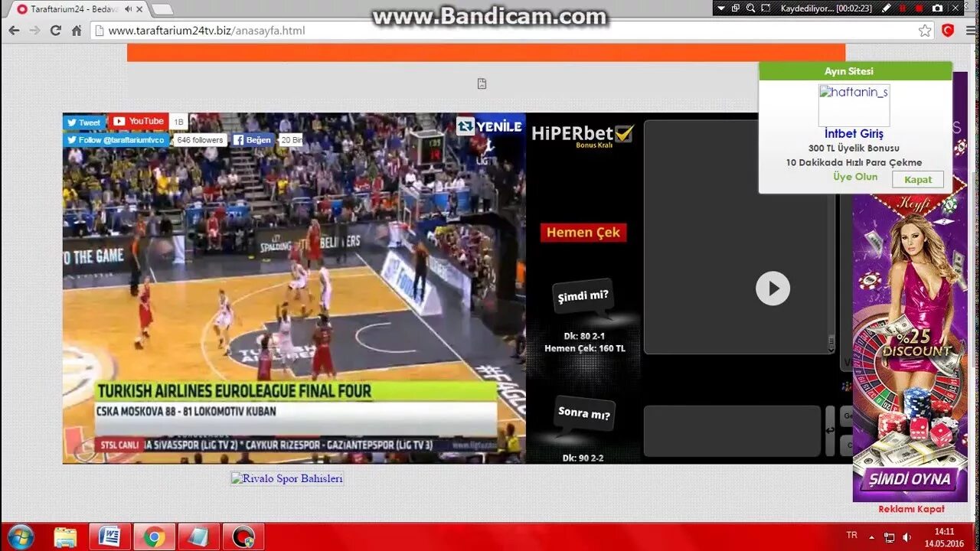Click the Bandicam magnifier icon
Image resolution: width=980 pixels, height=551 pixels.
tap(750, 8)
